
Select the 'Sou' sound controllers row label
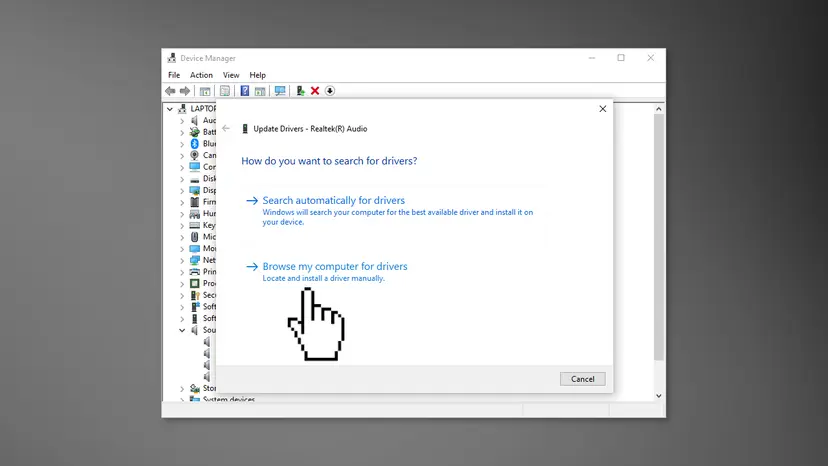(209, 330)
